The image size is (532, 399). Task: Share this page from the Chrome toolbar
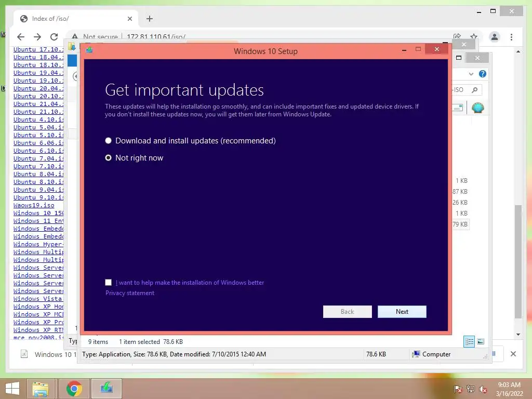click(x=457, y=36)
